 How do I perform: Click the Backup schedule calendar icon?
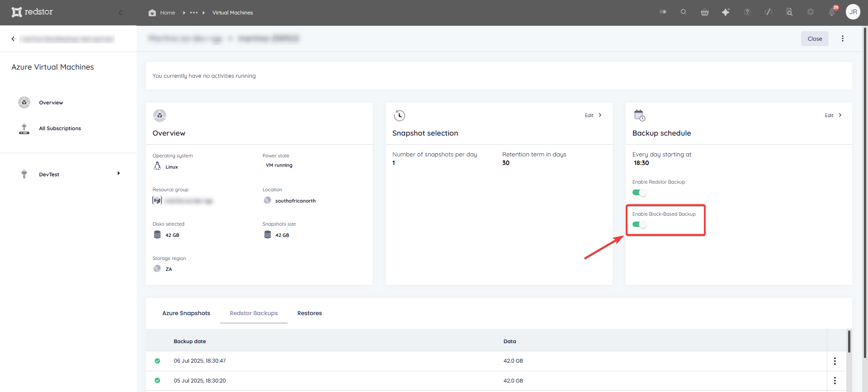[639, 115]
